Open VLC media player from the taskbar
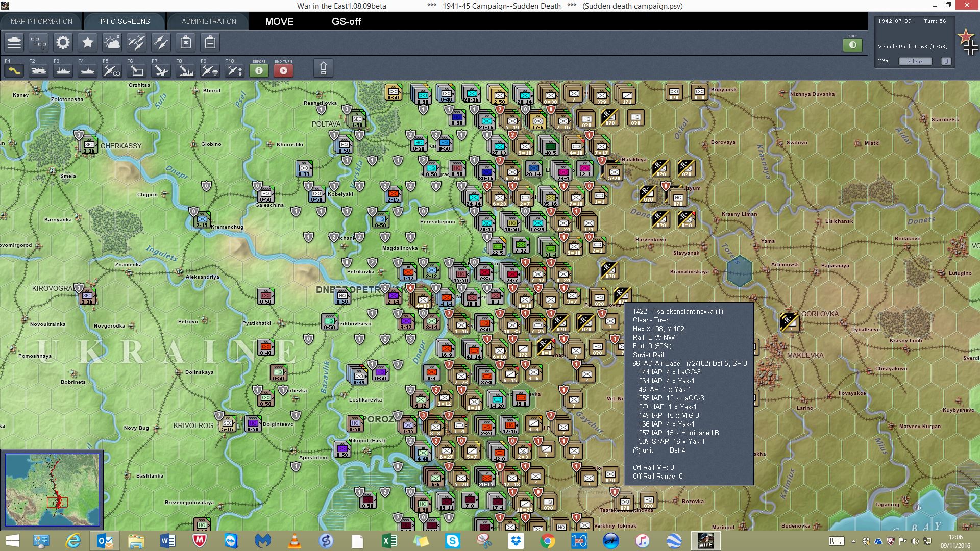980x551 pixels. pyautogui.click(x=294, y=541)
